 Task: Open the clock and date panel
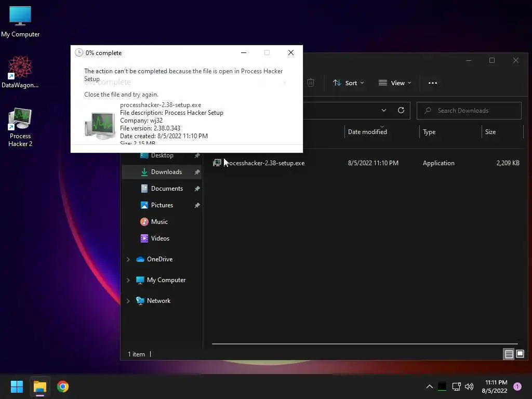(495, 387)
